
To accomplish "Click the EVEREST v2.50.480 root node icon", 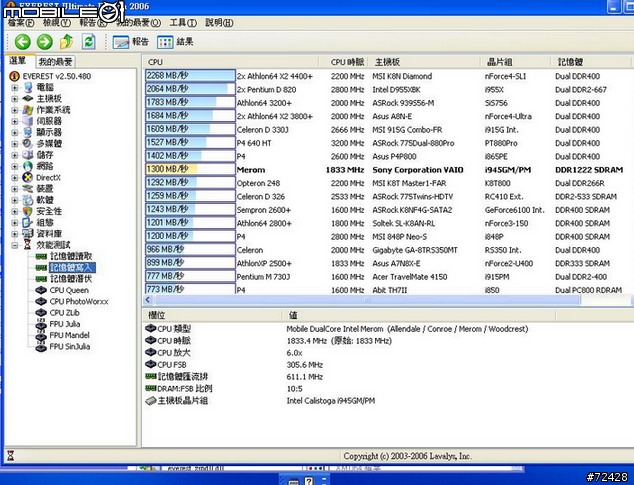I will (15, 76).
